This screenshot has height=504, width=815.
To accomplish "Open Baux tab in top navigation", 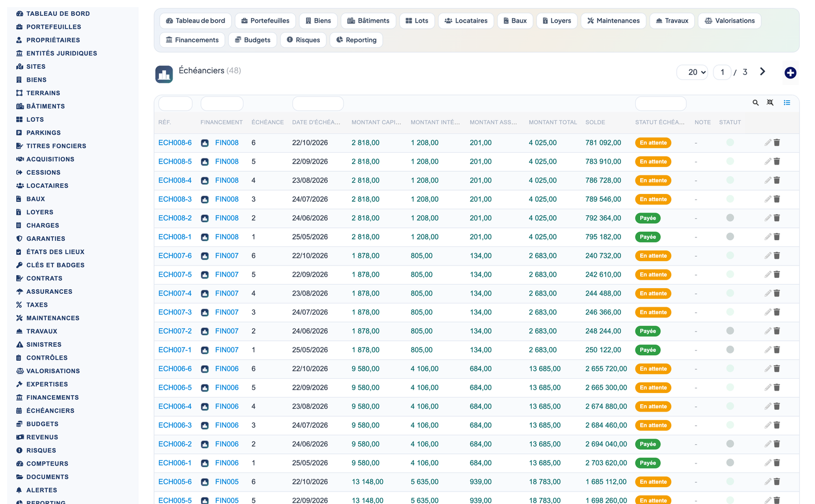I will coord(514,21).
